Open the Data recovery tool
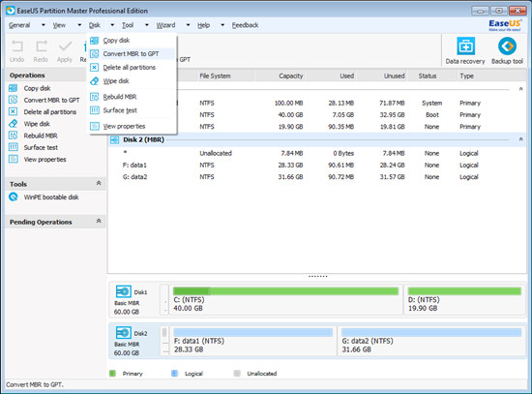Image resolution: width=532 pixels, height=394 pixels. 465,46
